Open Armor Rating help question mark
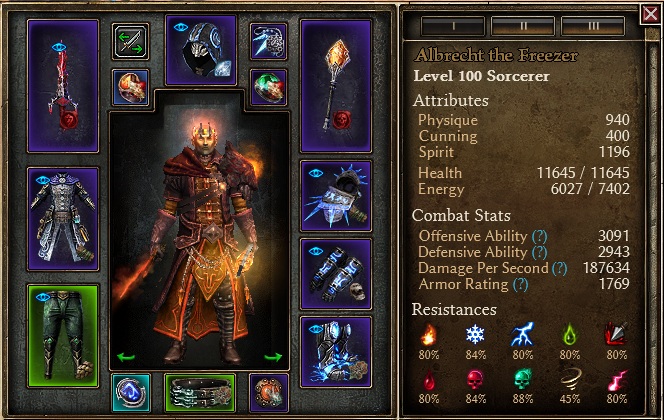664x420 pixels. click(x=520, y=285)
